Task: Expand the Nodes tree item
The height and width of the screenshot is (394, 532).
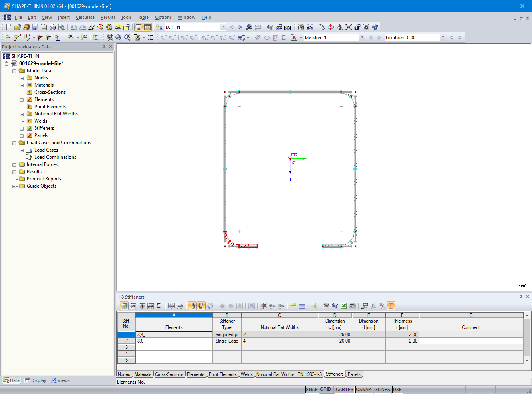Action: (21, 77)
